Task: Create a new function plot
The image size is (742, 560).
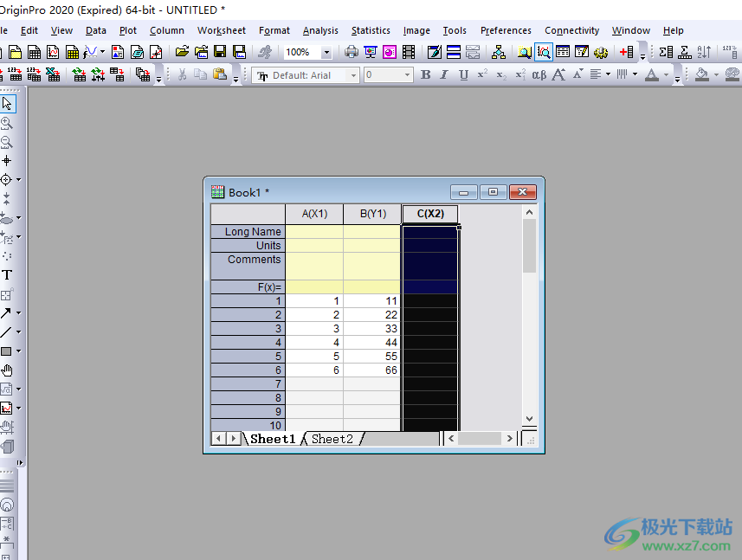Action: pyautogui.click(x=90, y=52)
